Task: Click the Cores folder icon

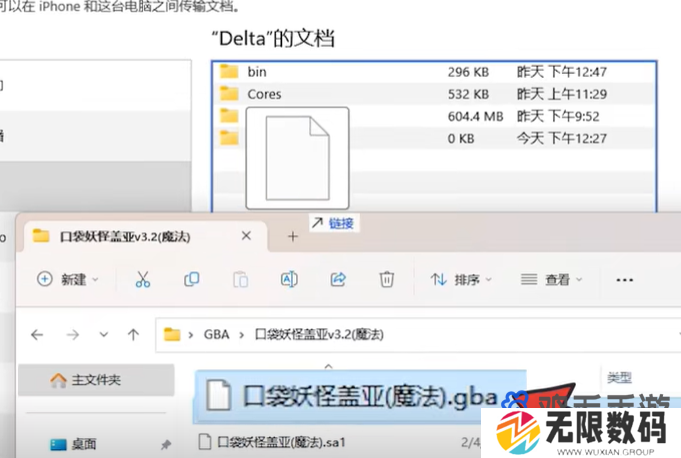Action: point(229,93)
